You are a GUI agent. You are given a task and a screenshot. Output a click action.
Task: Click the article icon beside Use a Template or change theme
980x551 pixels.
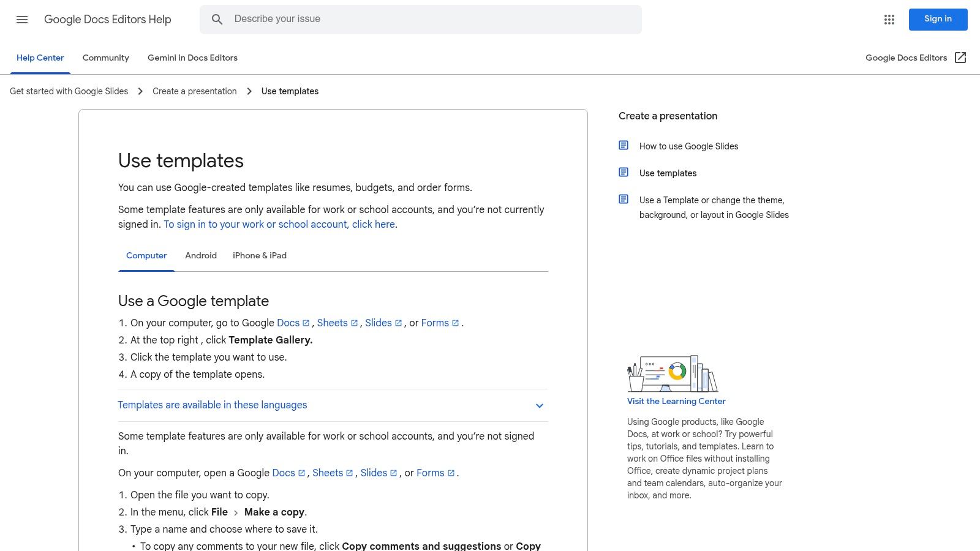coord(624,200)
